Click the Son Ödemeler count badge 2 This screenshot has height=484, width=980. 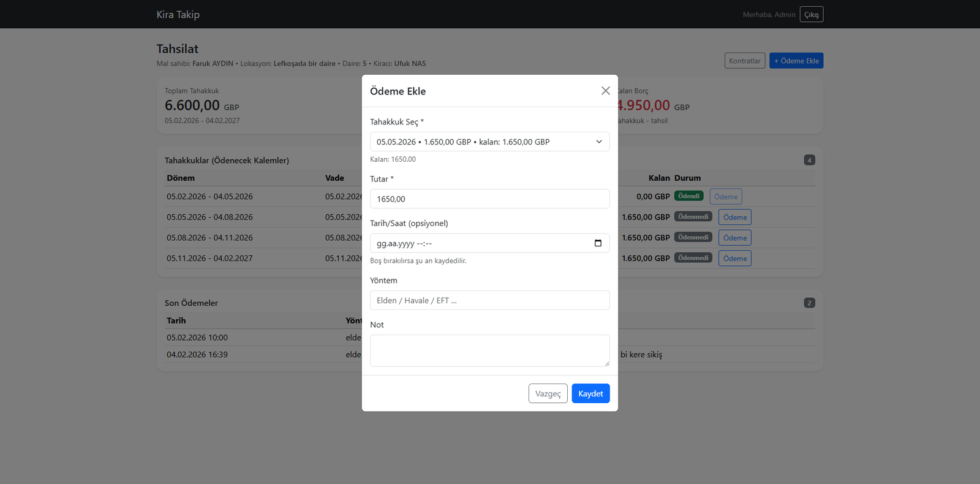(x=809, y=303)
